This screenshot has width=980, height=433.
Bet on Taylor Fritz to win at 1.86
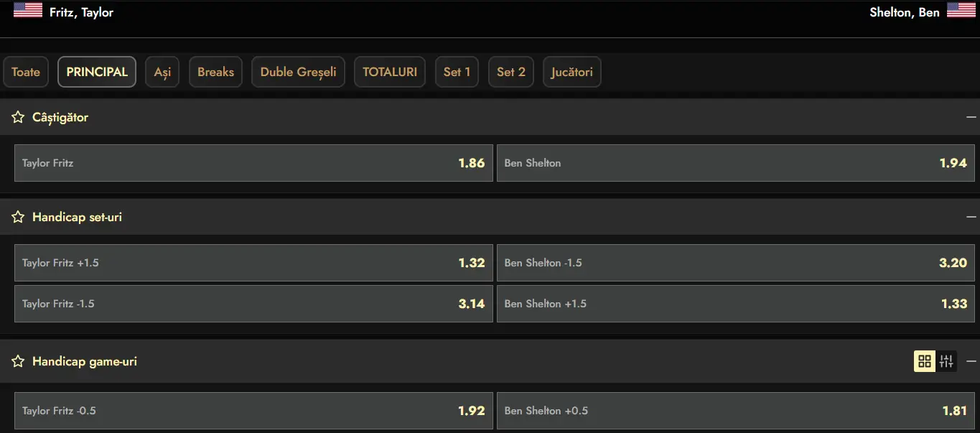point(253,163)
